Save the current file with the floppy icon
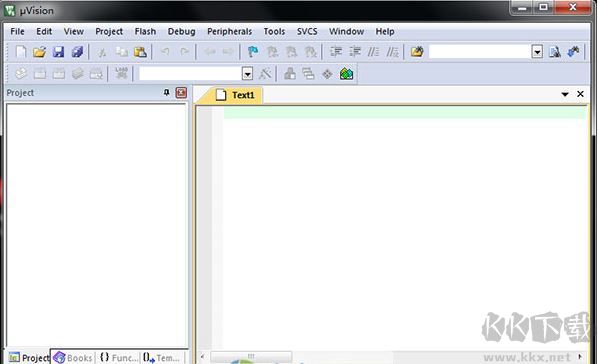Image resolution: width=598 pixels, height=364 pixels. tap(58, 52)
